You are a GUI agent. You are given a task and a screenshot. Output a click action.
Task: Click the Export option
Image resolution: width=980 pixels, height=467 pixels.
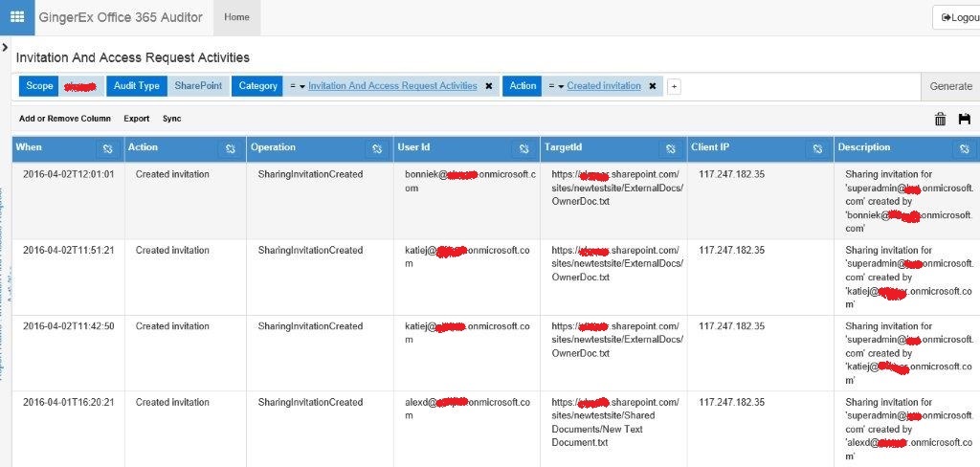[136, 119]
